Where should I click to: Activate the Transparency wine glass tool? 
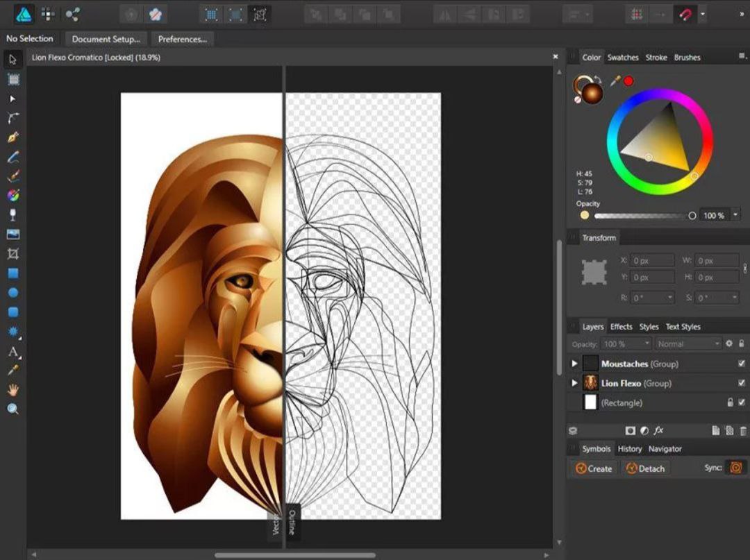click(12, 215)
